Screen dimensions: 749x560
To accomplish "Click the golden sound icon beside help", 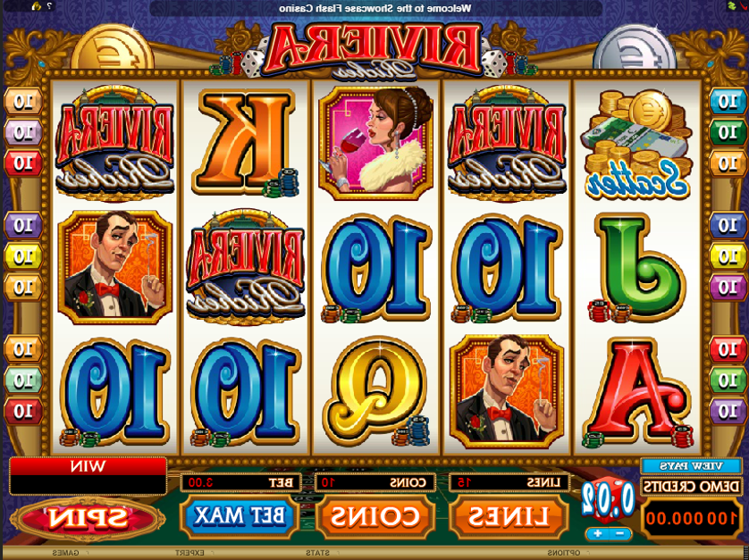I will [x=37, y=5].
